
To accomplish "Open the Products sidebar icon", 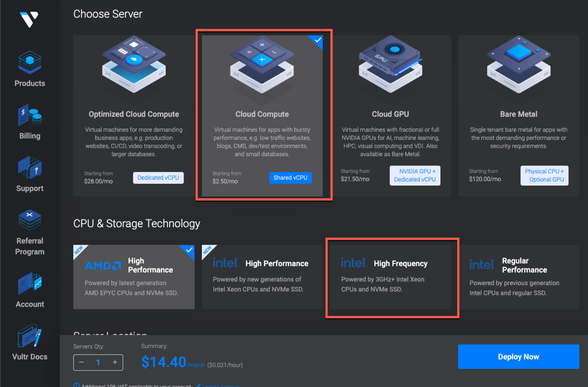I will [x=30, y=62].
